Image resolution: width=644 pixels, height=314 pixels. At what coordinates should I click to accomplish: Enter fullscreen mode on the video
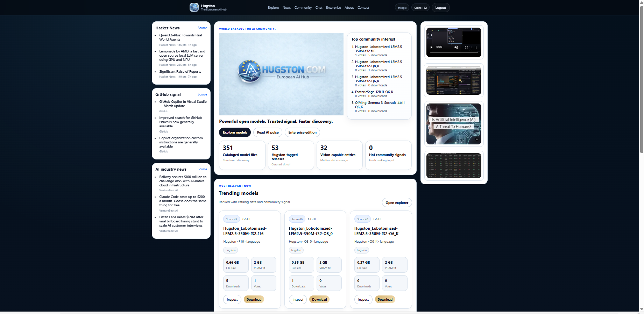(x=466, y=47)
